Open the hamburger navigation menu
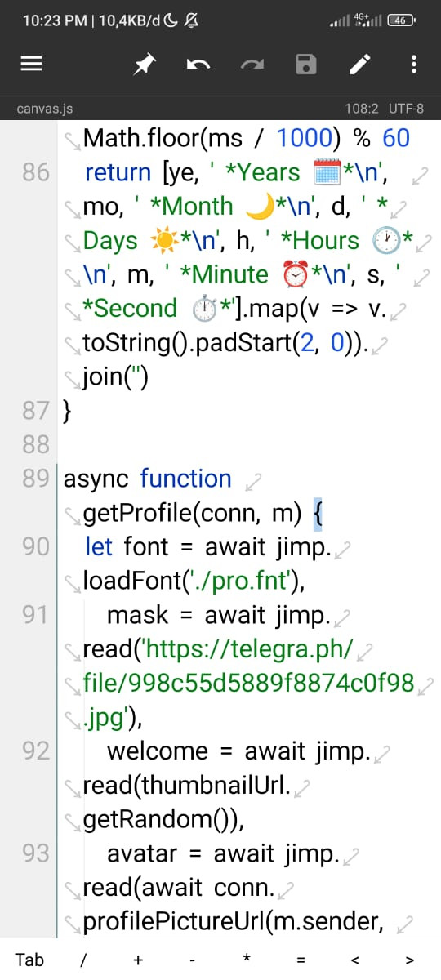This screenshot has height=980, width=441. click(31, 65)
